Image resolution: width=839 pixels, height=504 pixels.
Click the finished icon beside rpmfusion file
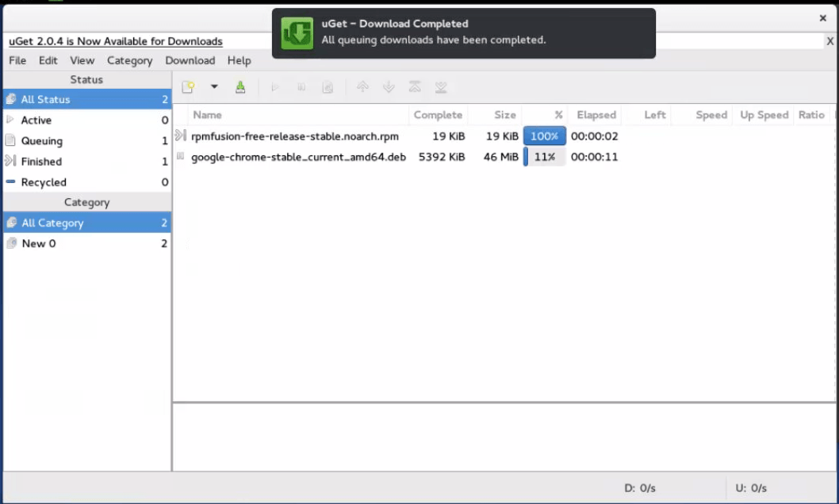180,136
